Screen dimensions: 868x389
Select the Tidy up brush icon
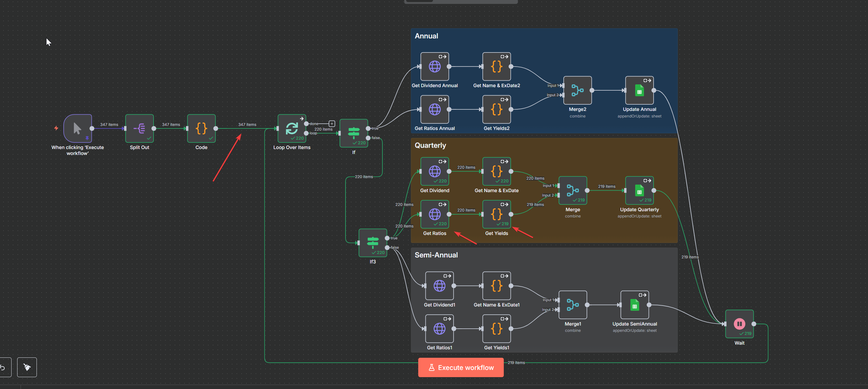(27, 367)
